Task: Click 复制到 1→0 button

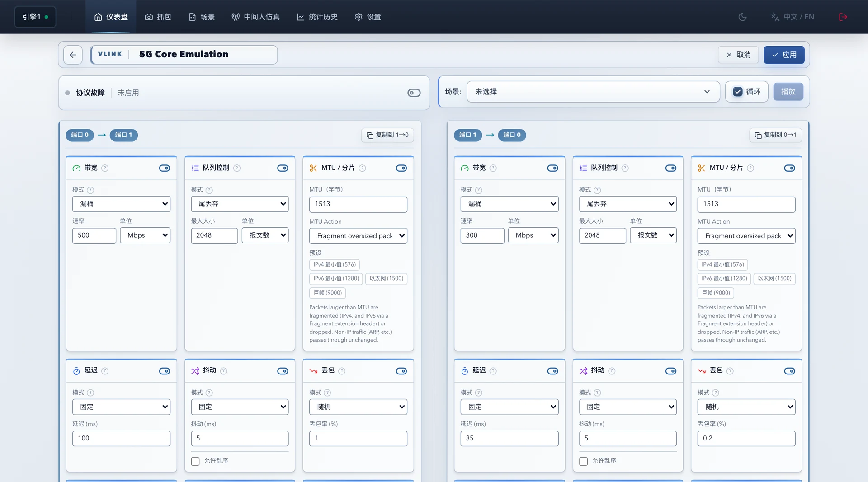Action: [387, 135]
